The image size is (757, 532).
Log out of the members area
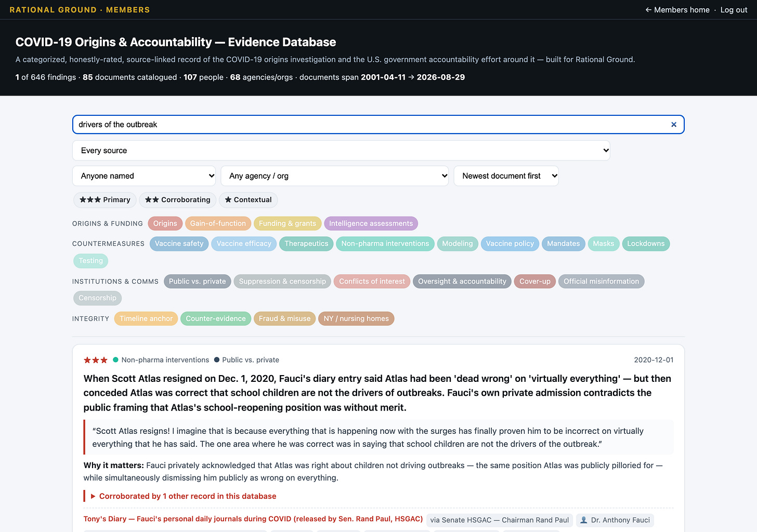[734, 10]
